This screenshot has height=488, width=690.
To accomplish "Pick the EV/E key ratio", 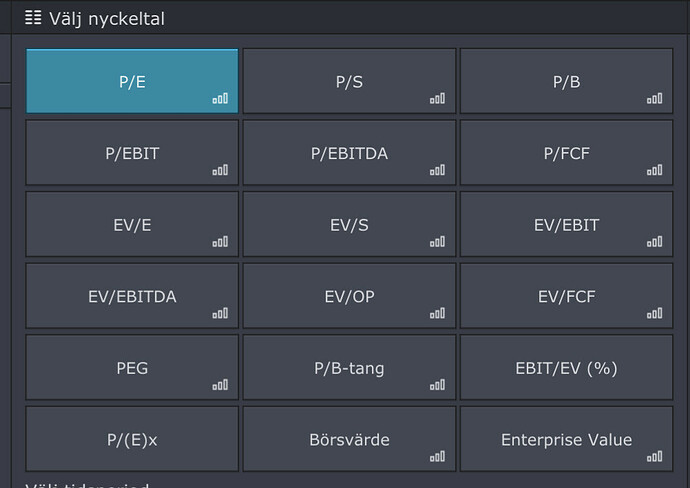I will coord(131,224).
